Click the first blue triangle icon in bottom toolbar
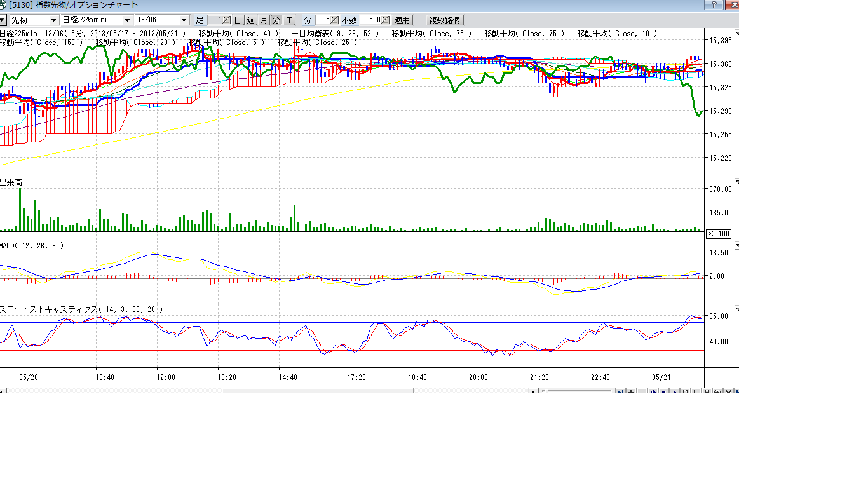 [x=620, y=391]
